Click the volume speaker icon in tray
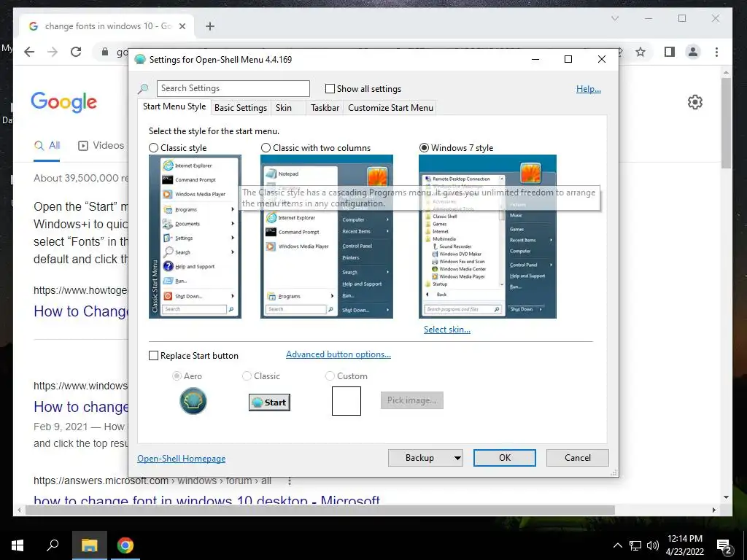 click(x=653, y=545)
